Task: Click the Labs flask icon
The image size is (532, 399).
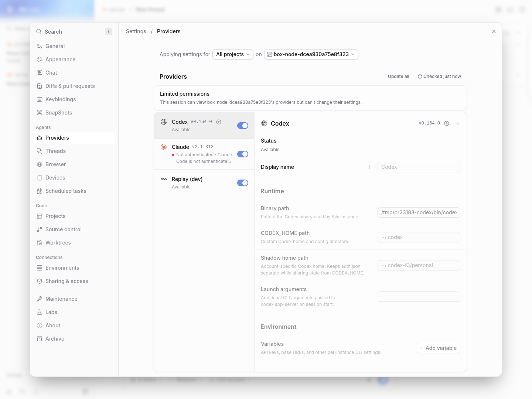Action: [40, 312]
